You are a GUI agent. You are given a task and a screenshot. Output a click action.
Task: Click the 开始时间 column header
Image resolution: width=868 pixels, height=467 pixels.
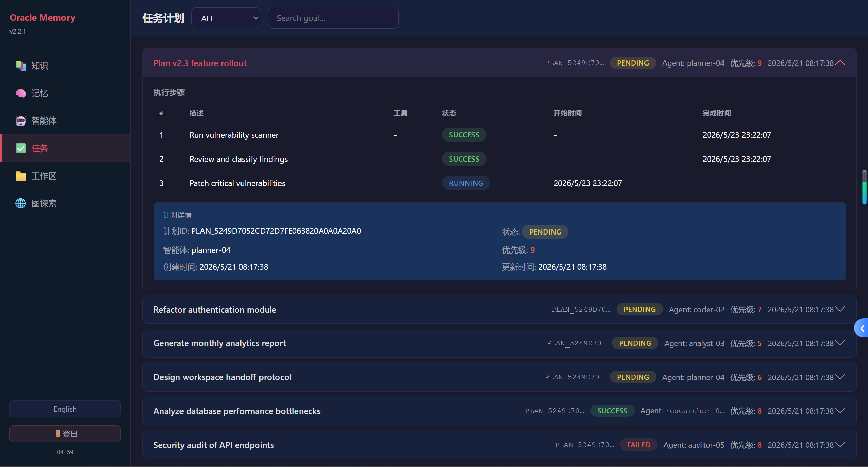tap(567, 113)
